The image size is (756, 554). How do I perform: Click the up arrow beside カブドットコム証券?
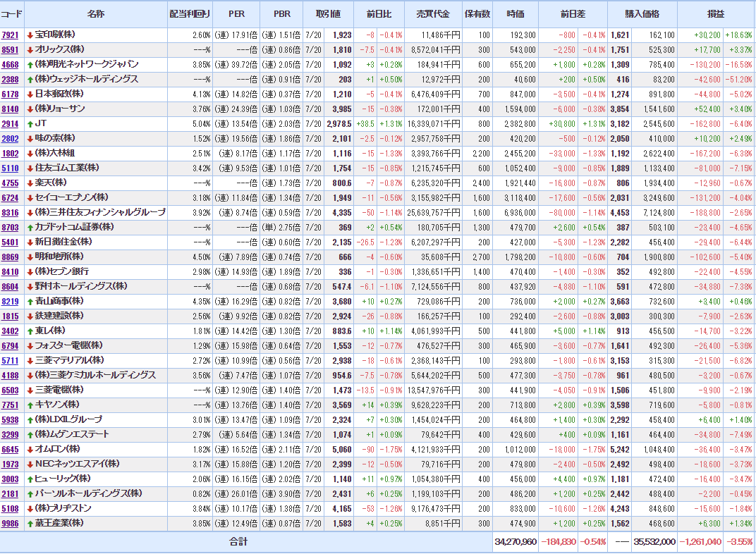pyautogui.click(x=30, y=228)
